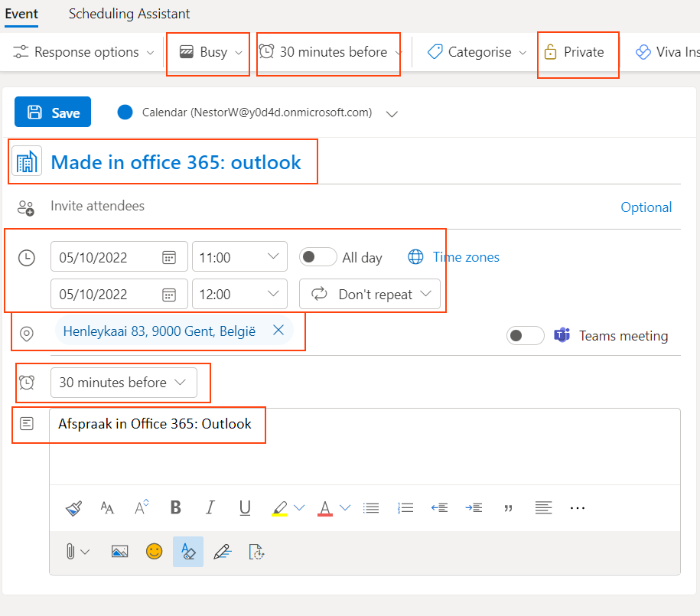Insert a bulleted list
Screen dimensions: 700x616
tap(371, 508)
